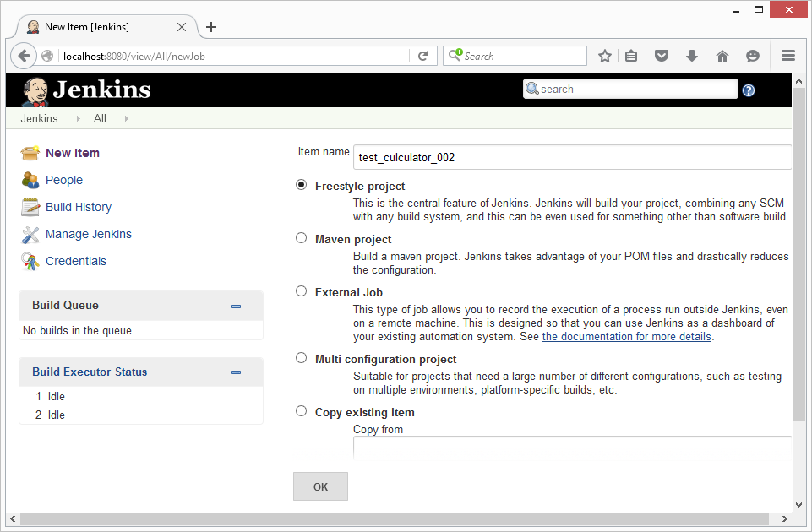This screenshot has height=532, width=812.
Task: Click the Credentials keys icon
Action: 30,261
